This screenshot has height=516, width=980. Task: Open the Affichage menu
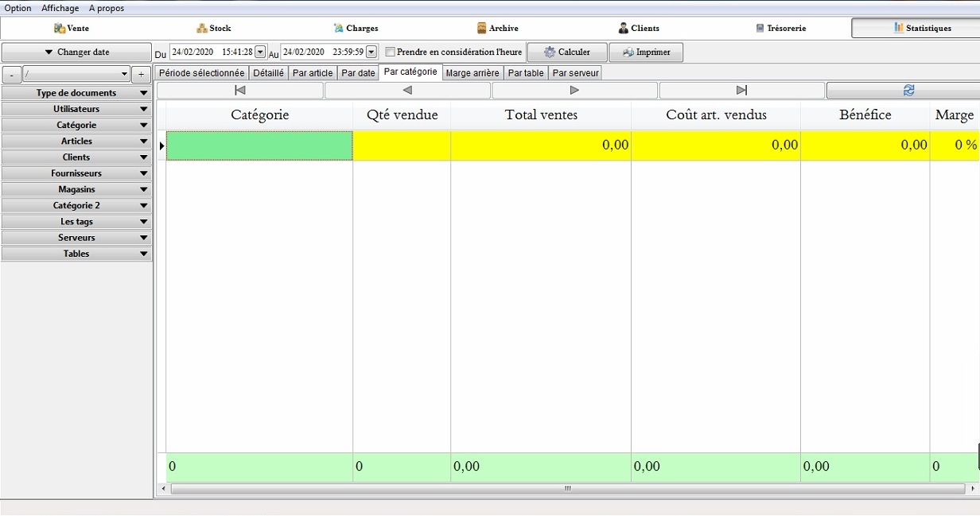point(60,8)
